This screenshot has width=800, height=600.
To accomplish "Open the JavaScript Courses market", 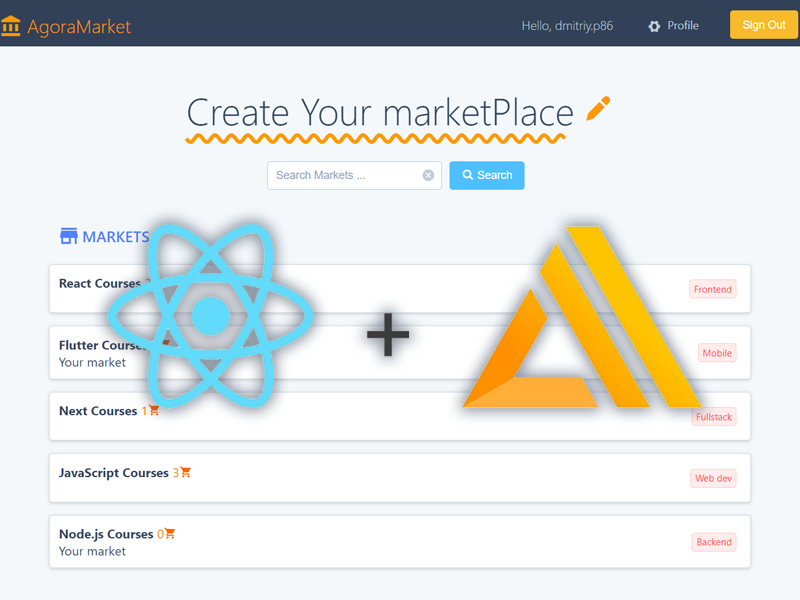I will pyautogui.click(x=113, y=473).
